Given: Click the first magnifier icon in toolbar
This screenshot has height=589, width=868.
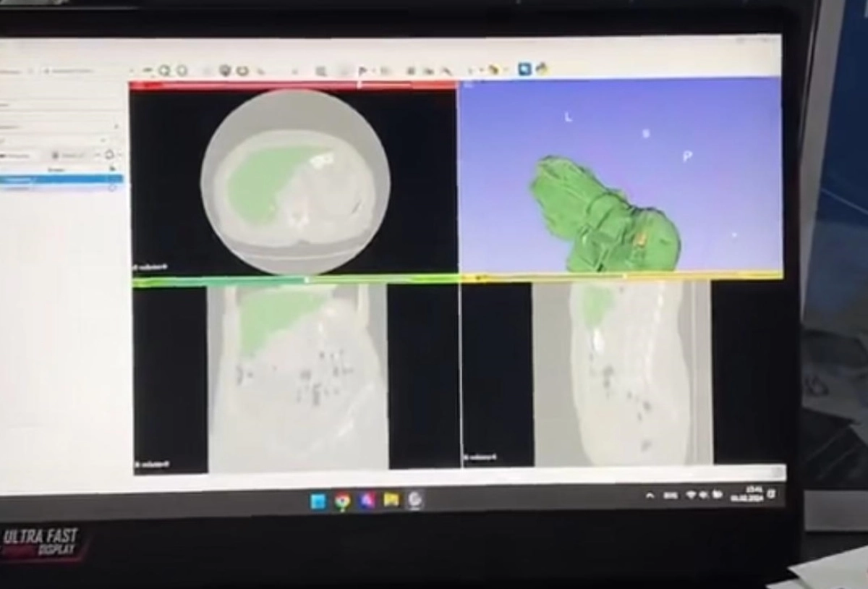Looking at the screenshot, I should [x=165, y=70].
